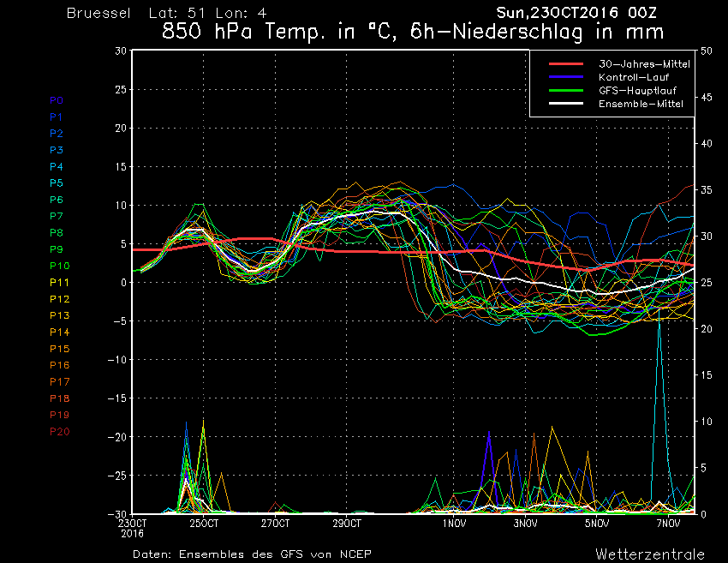Click the Bruessel location header text
Image resolution: width=728 pixels, height=563 pixels.
[98, 13]
